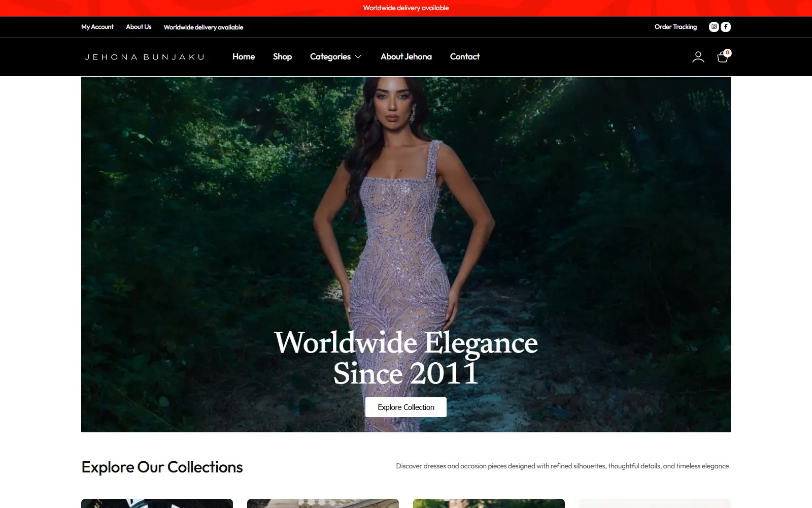812x508 pixels.
Task: Open the Contact menu item
Action: click(465, 57)
